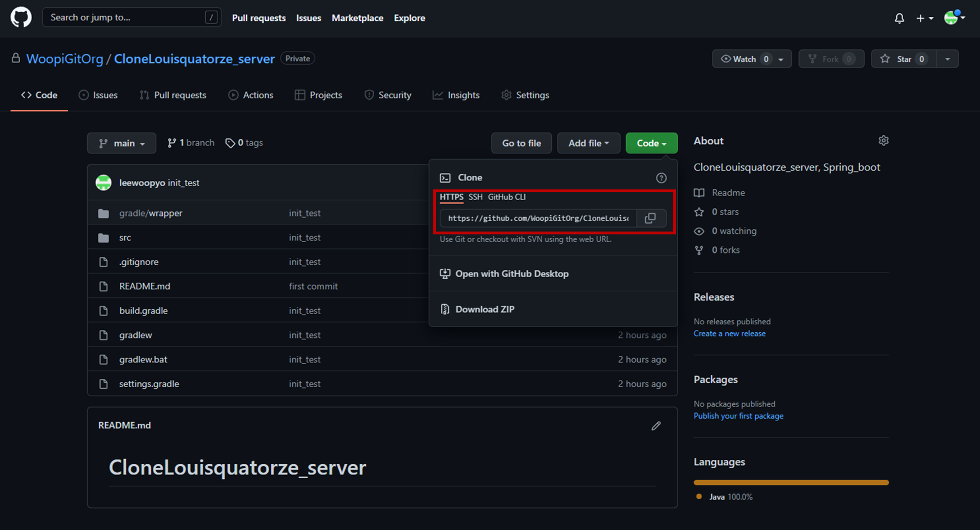Image resolution: width=980 pixels, height=530 pixels.
Task: Open the repository Settings tab
Action: click(x=525, y=95)
